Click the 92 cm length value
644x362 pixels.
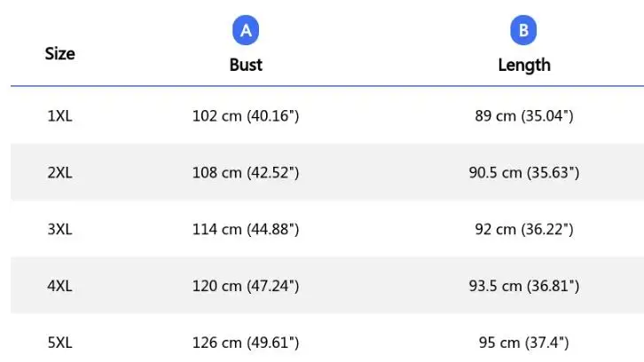click(524, 230)
